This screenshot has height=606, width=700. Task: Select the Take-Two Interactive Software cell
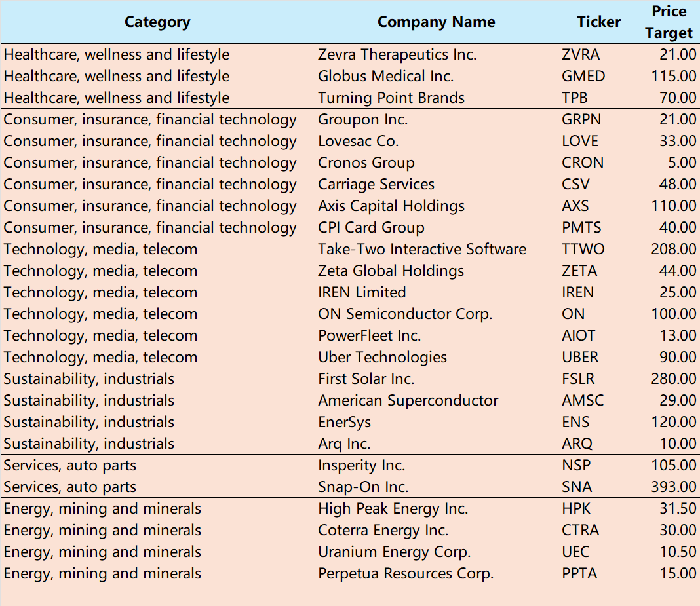(x=422, y=249)
